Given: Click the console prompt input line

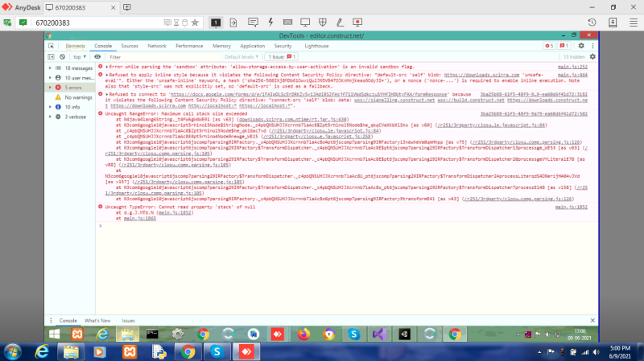Looking at the screenshot, I should coord(347,226).
